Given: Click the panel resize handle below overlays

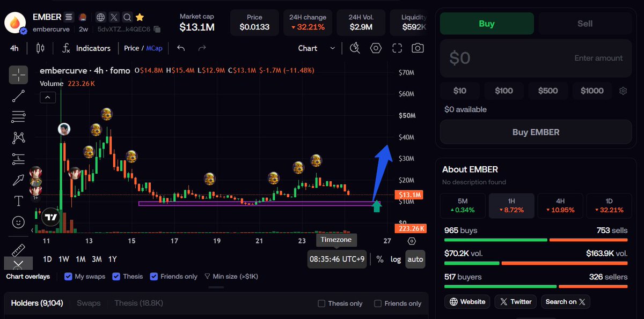Looking at the screenshot, I should (216, 287).
